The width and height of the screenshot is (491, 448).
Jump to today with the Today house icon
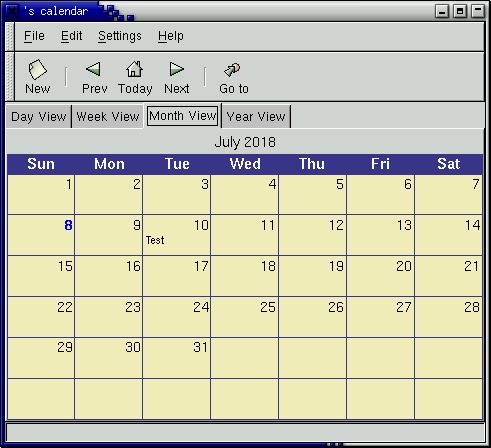[x=135, y=77]
